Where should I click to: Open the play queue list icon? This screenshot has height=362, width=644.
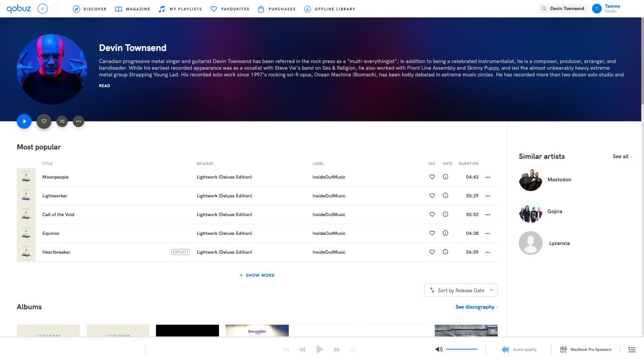coord(632,350)
